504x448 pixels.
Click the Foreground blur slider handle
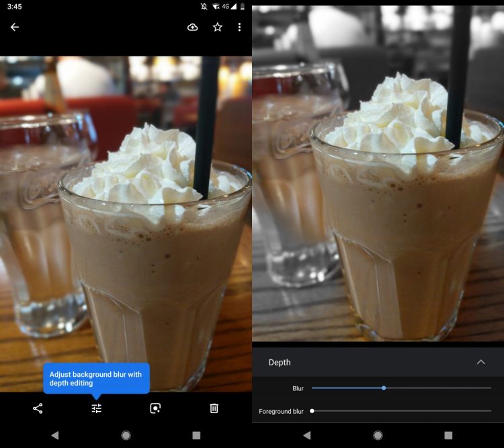tap(312, 411)
